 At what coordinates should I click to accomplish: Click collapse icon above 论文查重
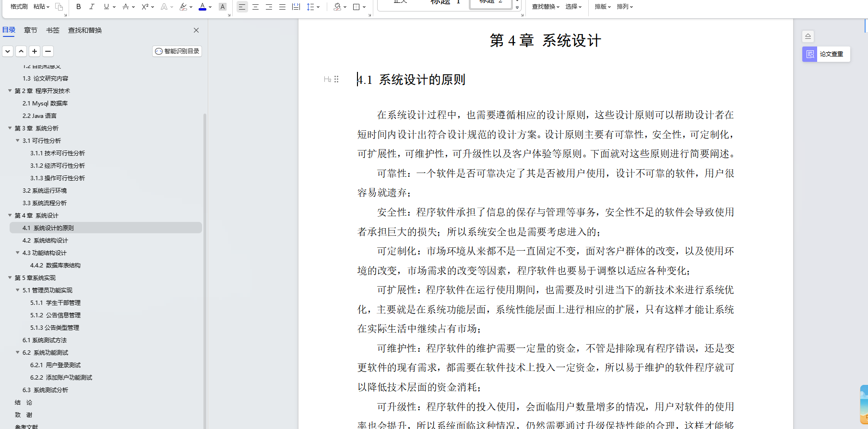808,36
